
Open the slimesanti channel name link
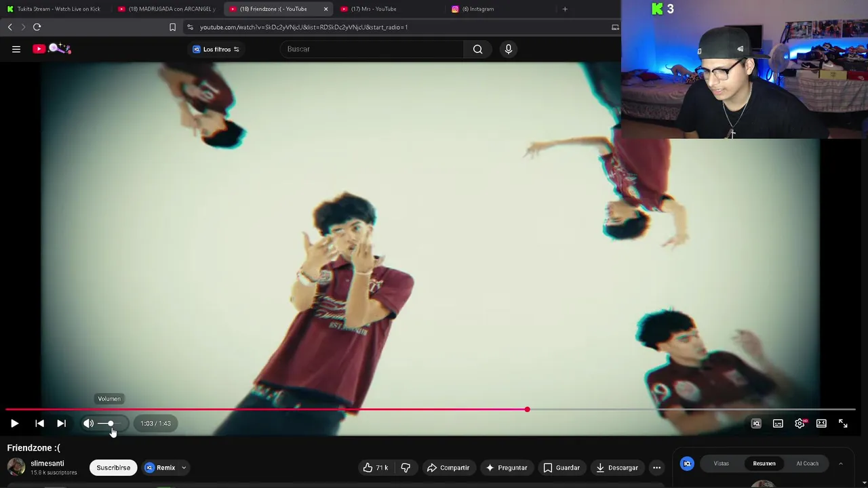point(47,464)
